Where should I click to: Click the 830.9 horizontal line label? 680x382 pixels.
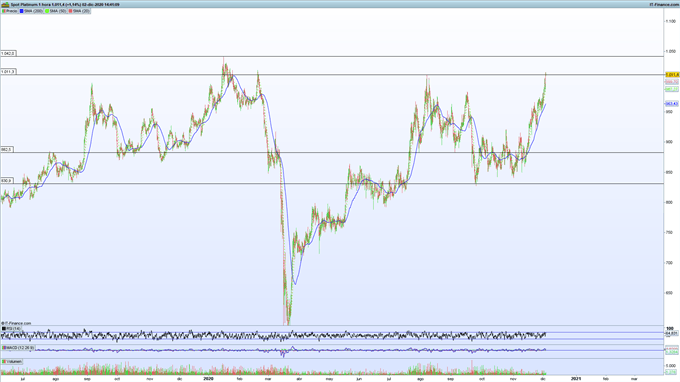click(x=7, y=180)
